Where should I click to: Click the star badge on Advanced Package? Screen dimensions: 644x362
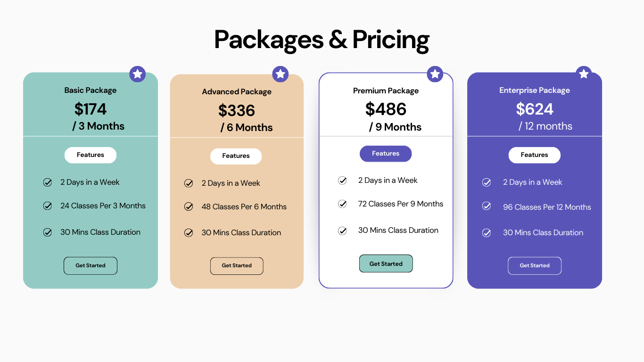pos(281,74)
